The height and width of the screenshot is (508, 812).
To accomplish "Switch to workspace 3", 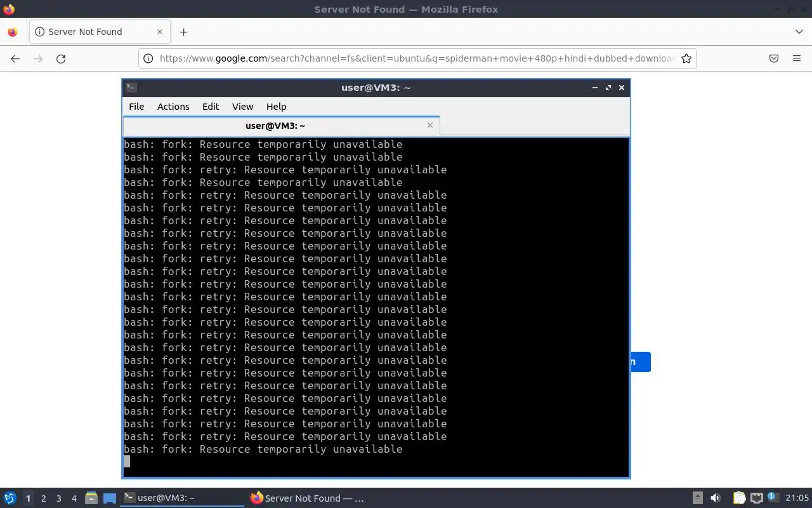I will pyautogui.click(x=58, y=498).
